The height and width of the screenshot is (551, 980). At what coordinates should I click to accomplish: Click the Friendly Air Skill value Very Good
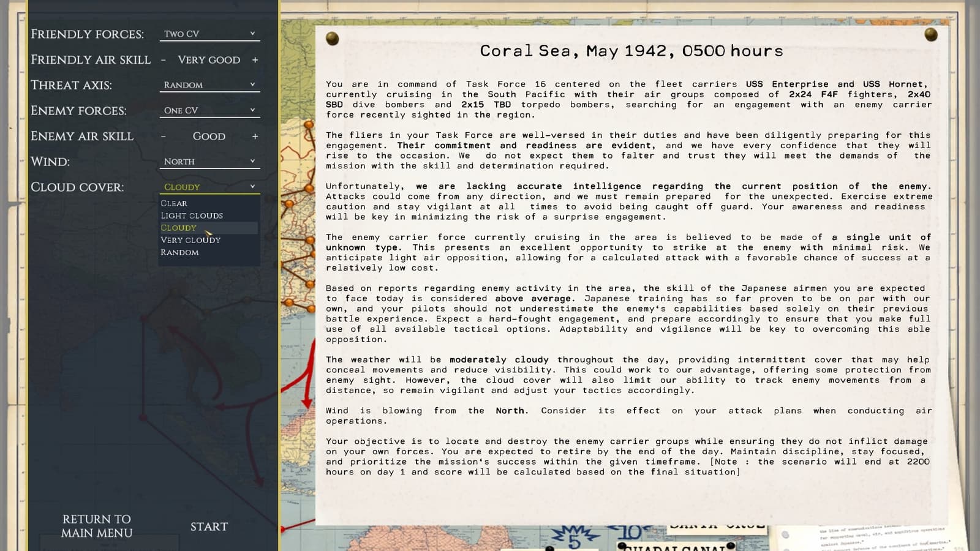pyautogui.click(x=209, y=60)
